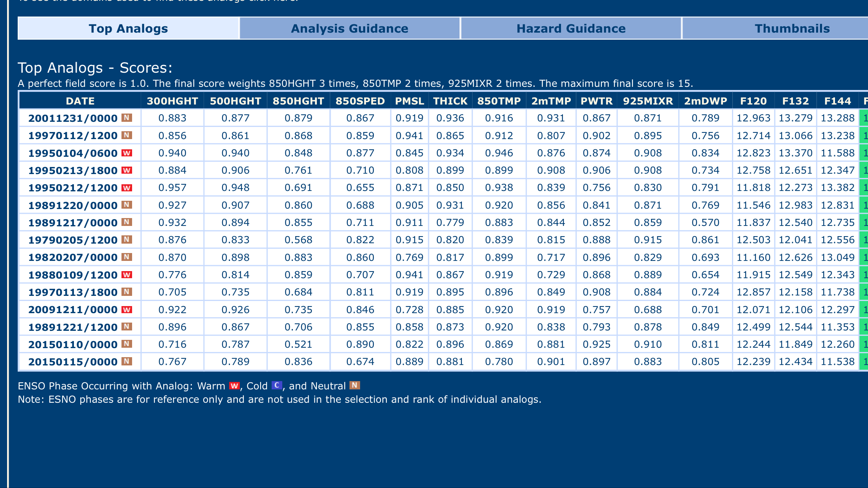
Task: Click the green score cell in the first row
Action: [864, 118]
